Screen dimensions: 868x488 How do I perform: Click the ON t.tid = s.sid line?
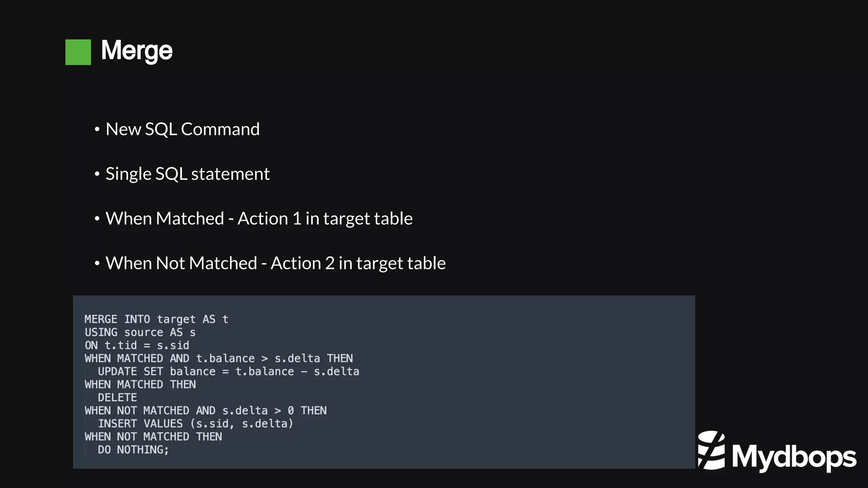click(137, 346)
